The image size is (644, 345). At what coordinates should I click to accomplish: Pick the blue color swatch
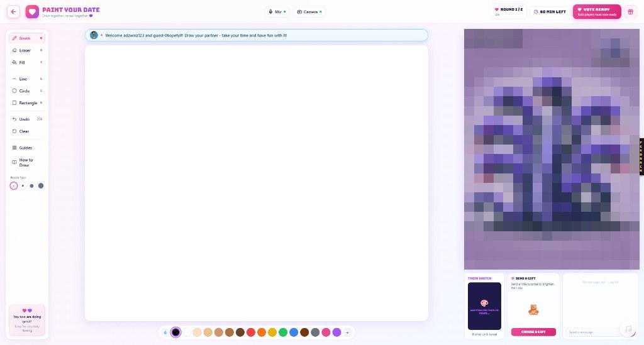click(x=294, y=332)
